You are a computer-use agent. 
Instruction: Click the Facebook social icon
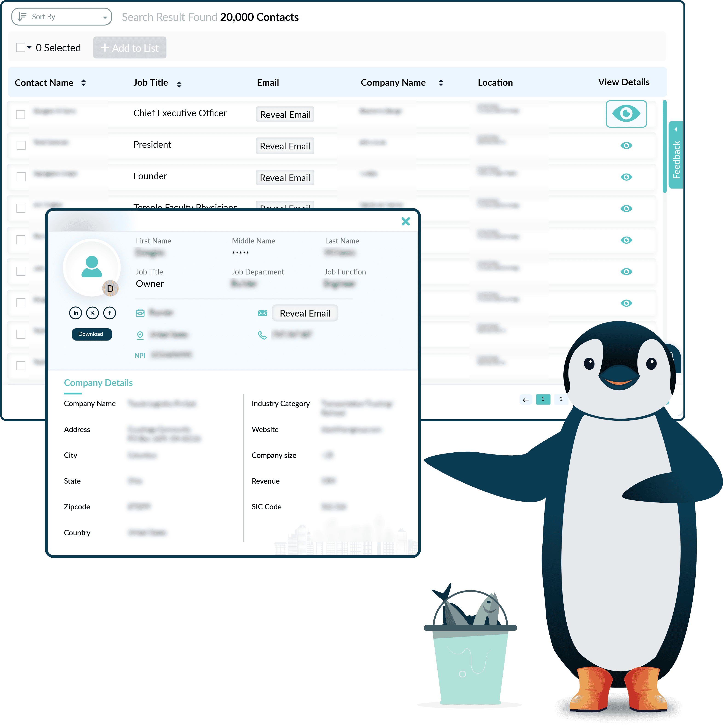[x=109, y=313]
